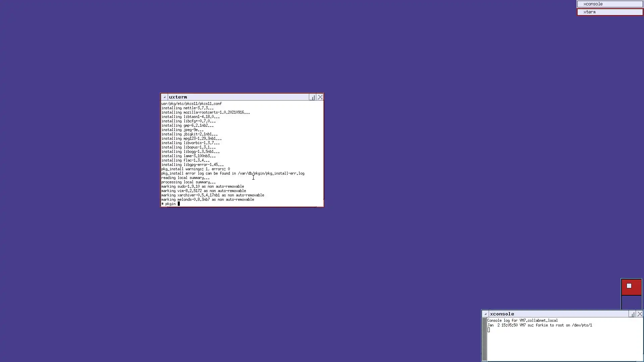Select the xterm entry in the icon manager

coord(609,12)
